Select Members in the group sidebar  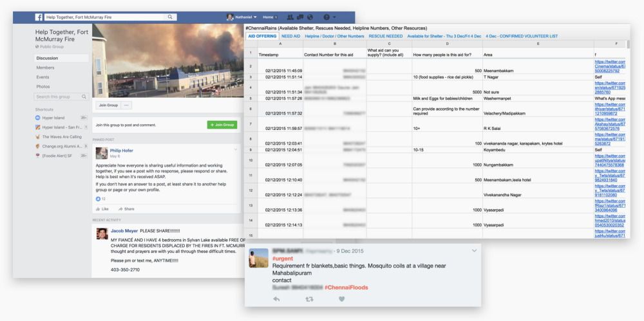point(45,68)
